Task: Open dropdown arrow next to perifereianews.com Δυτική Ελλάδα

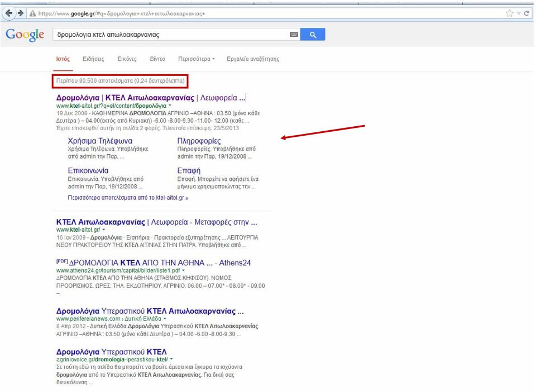Action: [x=165, y=318]
